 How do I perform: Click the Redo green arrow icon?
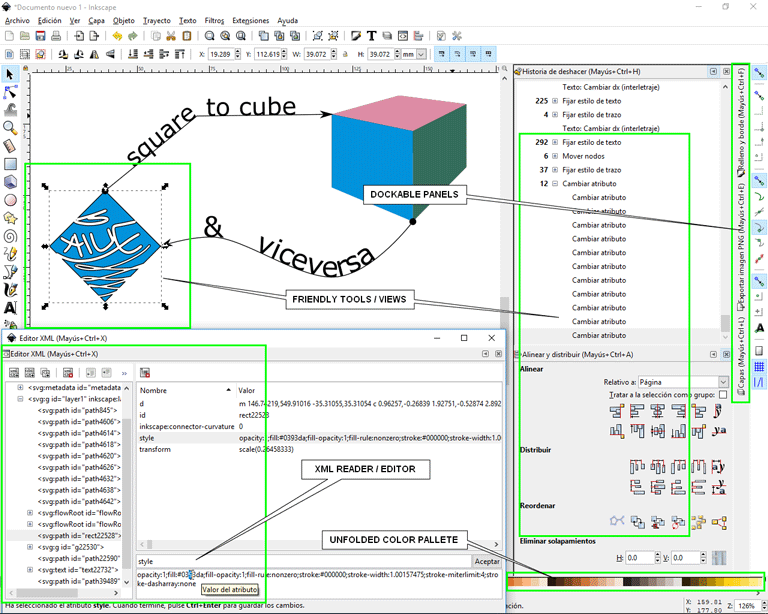(133, 36)
